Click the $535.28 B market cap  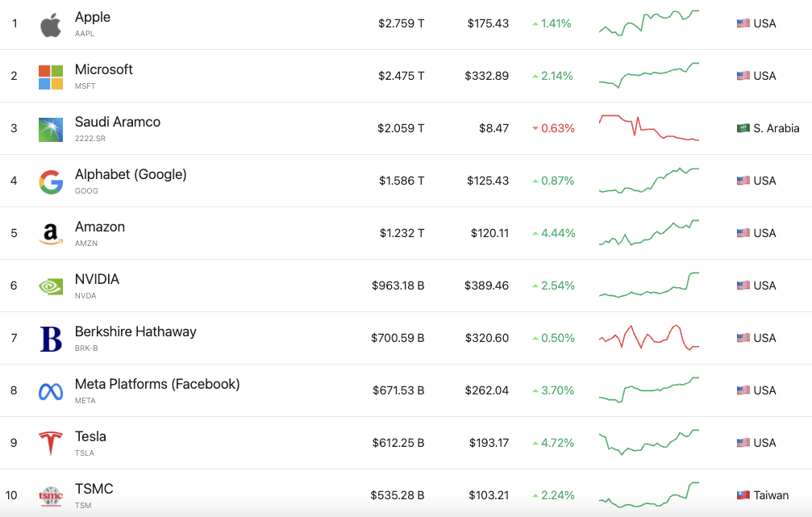click(398, 495)
